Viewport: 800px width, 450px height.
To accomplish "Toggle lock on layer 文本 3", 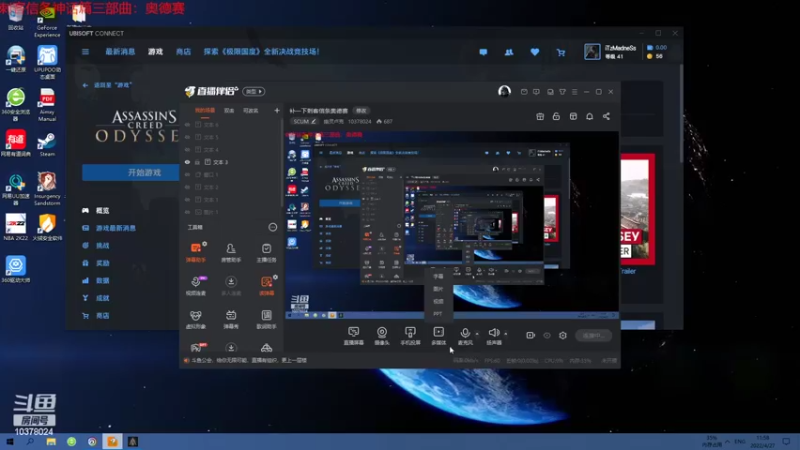I will (197, 162).
